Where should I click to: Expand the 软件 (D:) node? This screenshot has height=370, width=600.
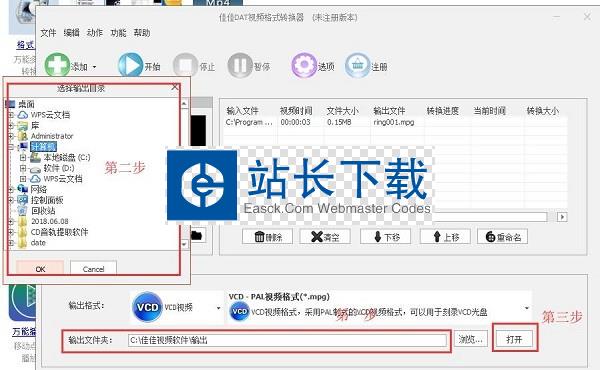pyautogui.click(x=23, y=168)
